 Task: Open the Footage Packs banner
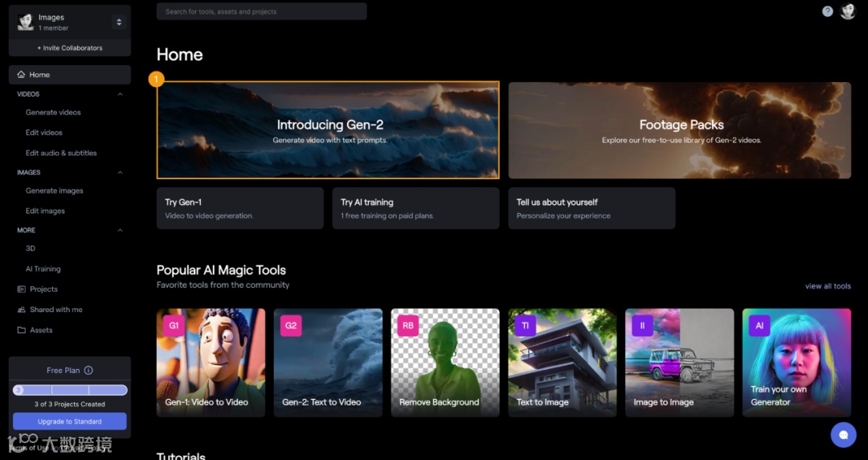click(x=680, y=130)
